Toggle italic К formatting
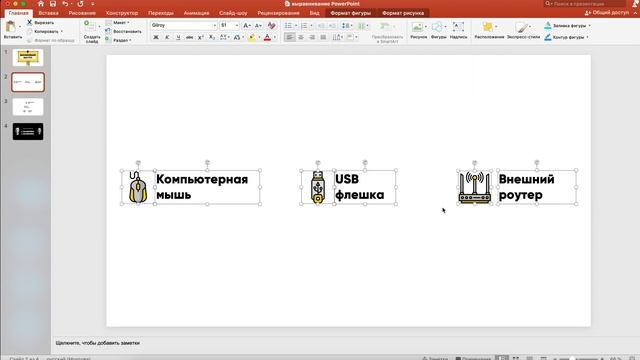The width and height of the screenshot is (640, 360). [167, 37]
